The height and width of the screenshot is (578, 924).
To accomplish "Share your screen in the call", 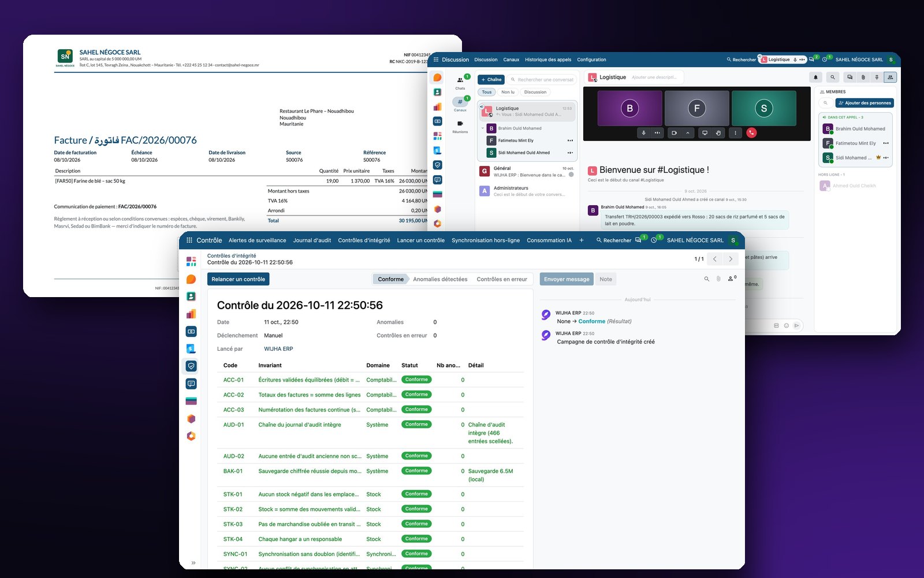I will (705, 133).
